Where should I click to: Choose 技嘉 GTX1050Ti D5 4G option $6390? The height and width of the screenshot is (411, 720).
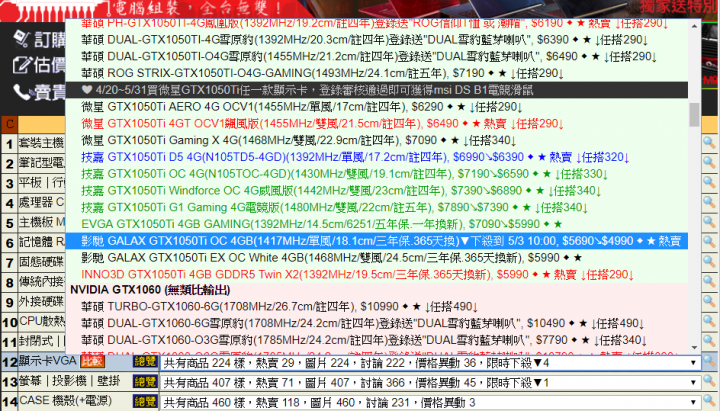[377, 157]
